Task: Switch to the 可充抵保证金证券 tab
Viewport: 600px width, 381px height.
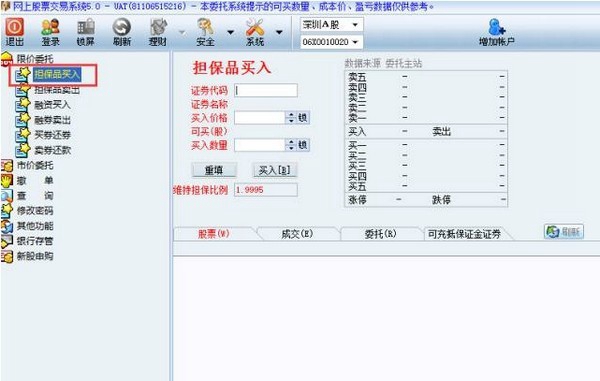Action: click(x=464, y=234)
